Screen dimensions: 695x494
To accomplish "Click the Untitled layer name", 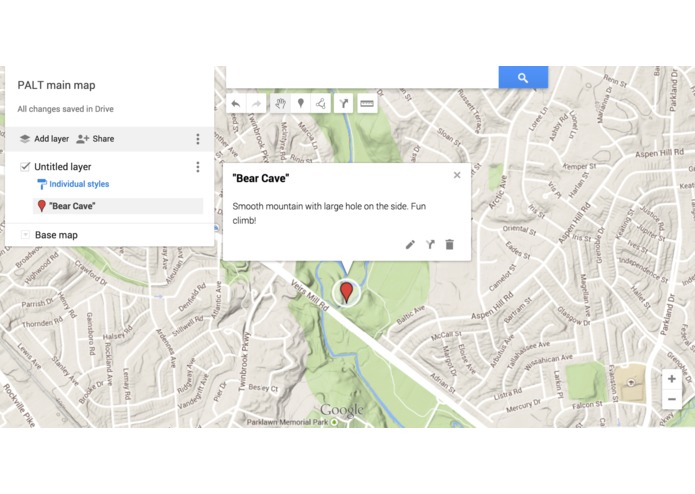I will coord(63,167).
